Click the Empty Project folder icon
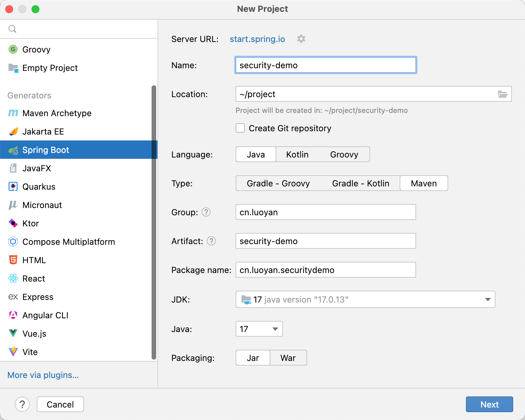This screenshot has width=525, height=420. point(13,68)
